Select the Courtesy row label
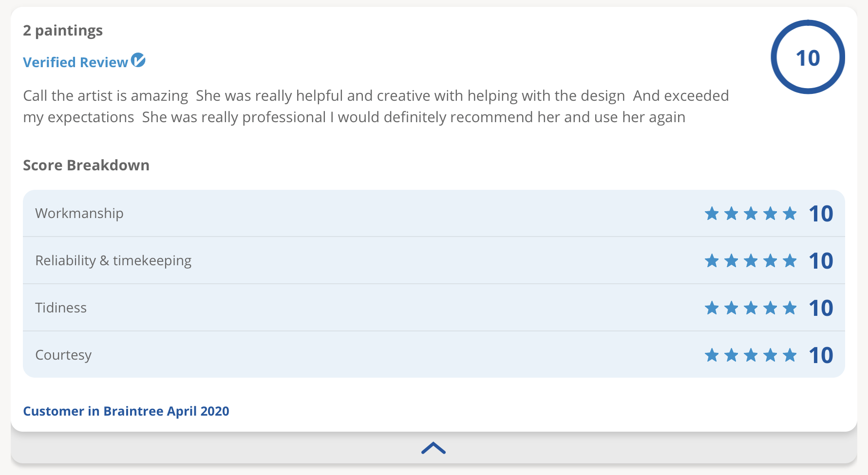Viewport: 868px width, 475px height. tap(63, 355)
